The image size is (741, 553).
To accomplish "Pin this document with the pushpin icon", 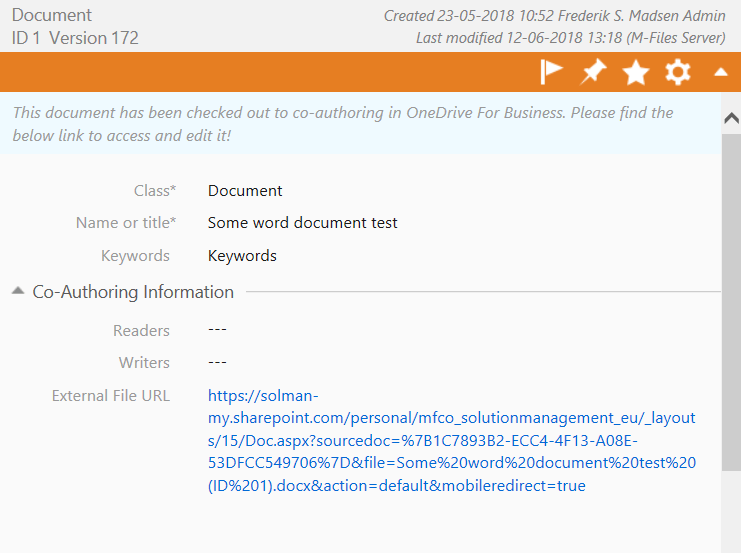I will click(593, 72).
